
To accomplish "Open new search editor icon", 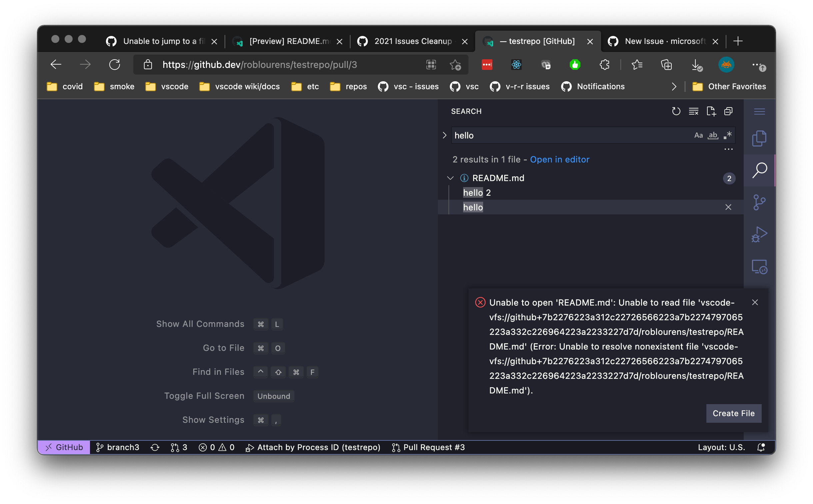I will [711, 111].
